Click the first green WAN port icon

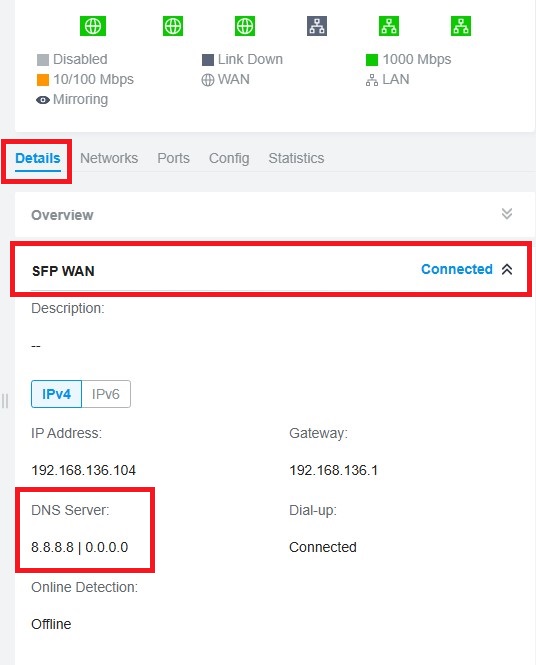point(93,26)
